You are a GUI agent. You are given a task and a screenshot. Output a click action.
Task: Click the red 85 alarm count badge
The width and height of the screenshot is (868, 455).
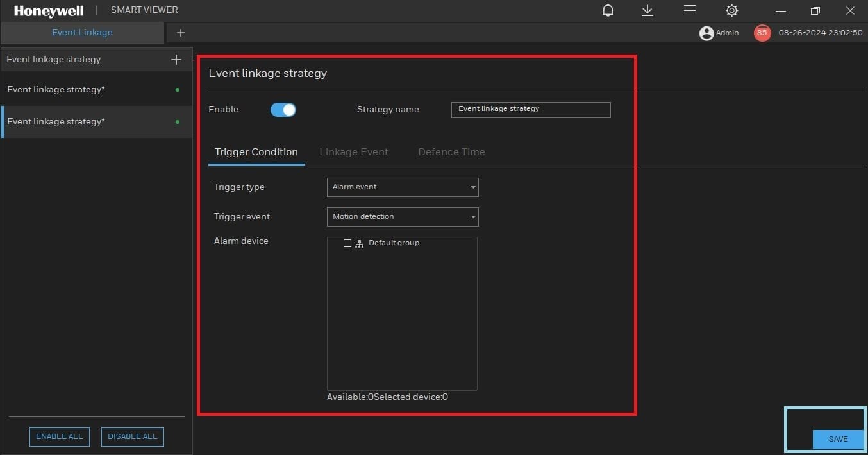tap(762, 33)
